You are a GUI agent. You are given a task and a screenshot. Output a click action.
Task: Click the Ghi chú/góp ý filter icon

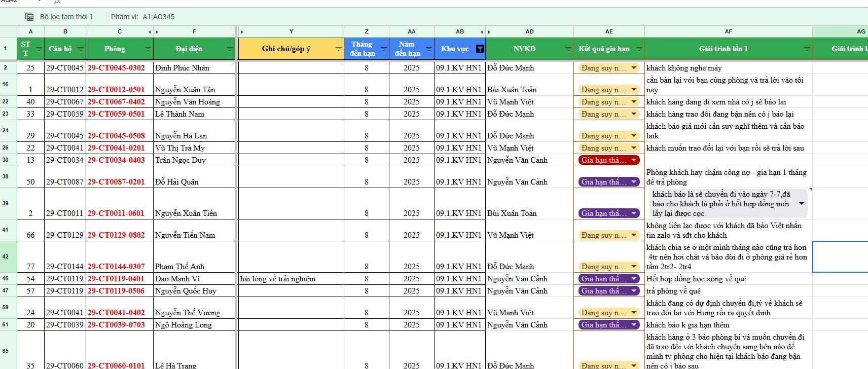point(338,49)
